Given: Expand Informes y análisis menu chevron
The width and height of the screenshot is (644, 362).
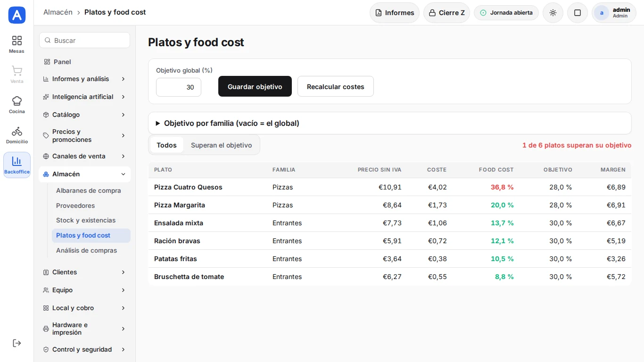Looking at the screenshot, I should (x=123, y=79).
